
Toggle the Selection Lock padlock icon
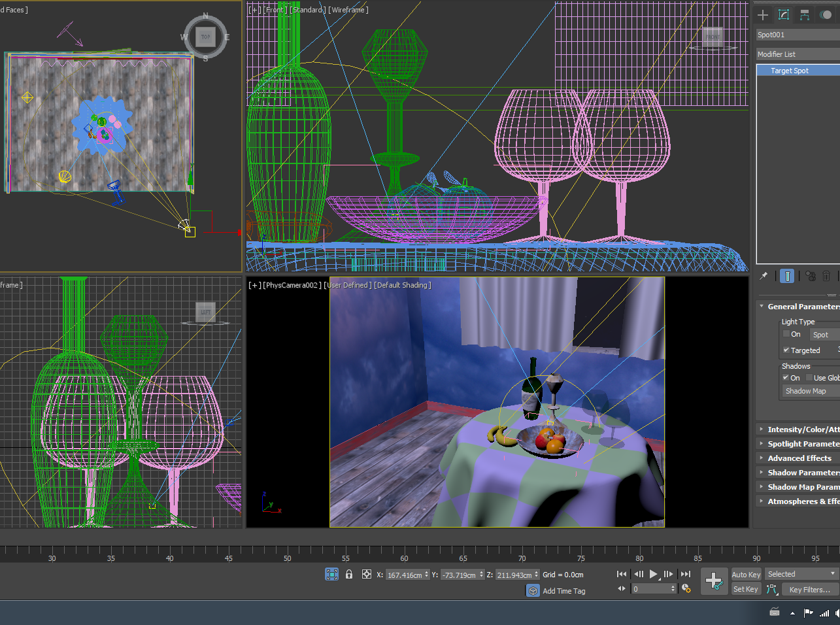[349, 574]
